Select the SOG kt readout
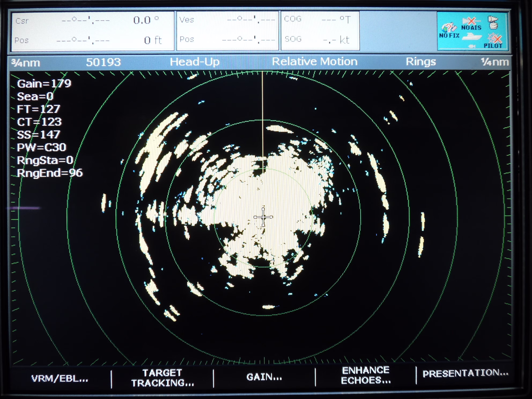This screenshot has height=399, width=532. coord(317,39)
